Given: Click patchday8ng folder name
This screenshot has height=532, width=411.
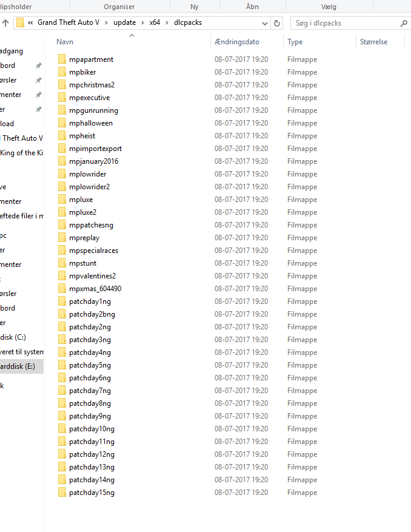Looking at the screenshot, I should coord(90,403).
